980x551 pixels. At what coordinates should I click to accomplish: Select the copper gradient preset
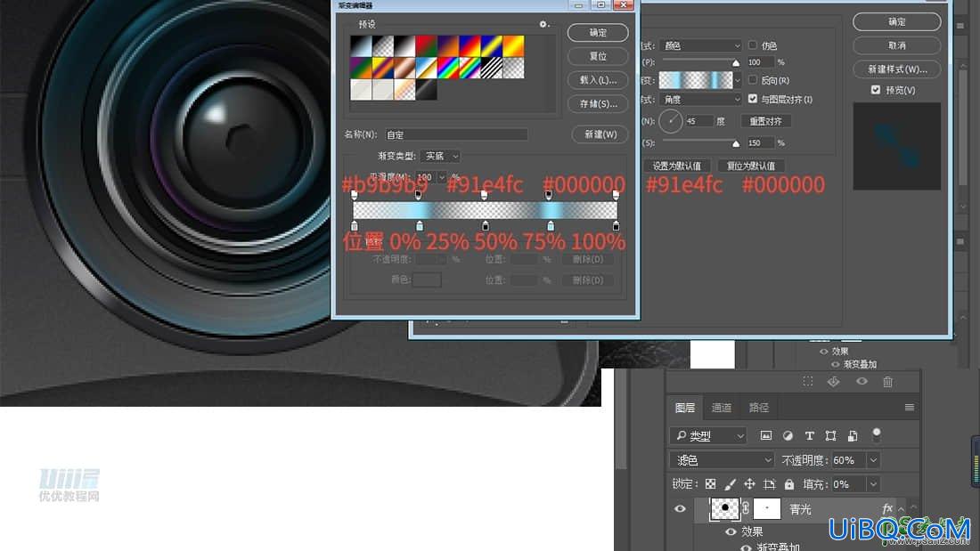[404, 68]
